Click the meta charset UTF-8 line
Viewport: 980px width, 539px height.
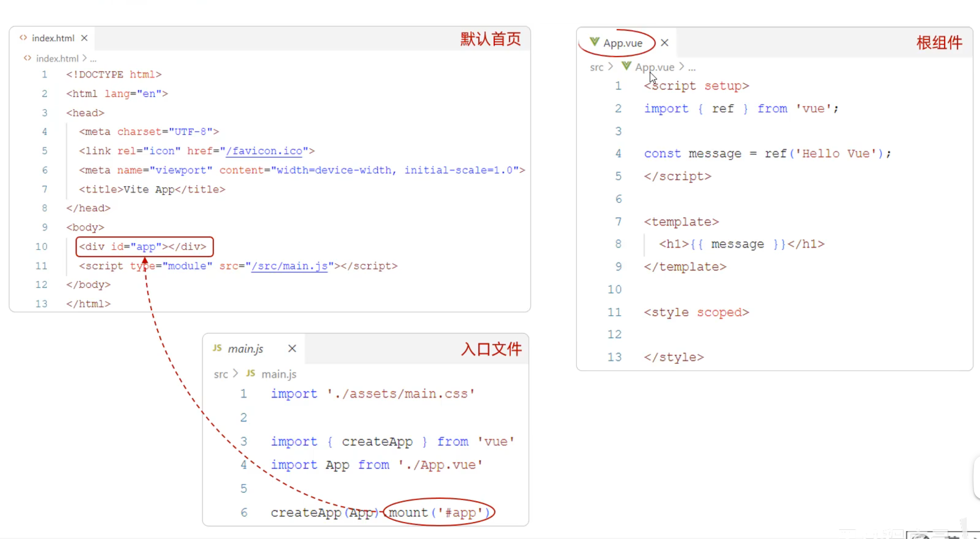149,132
